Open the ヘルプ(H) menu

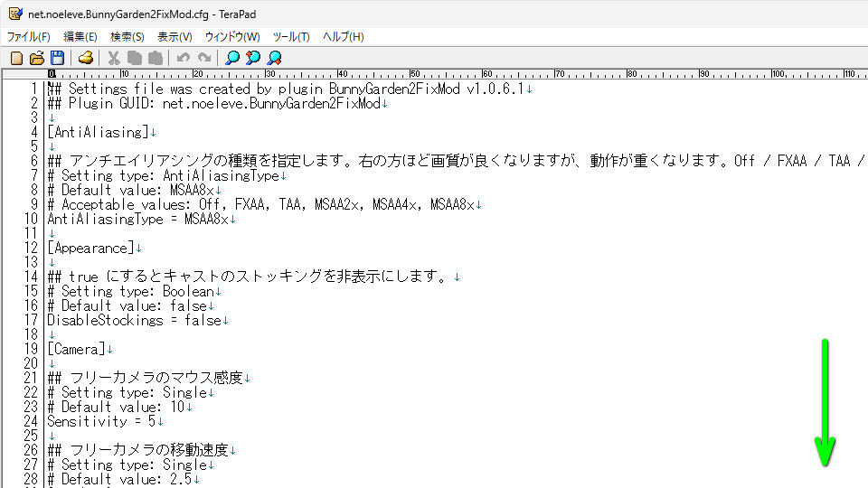click(x=344, y=37)
